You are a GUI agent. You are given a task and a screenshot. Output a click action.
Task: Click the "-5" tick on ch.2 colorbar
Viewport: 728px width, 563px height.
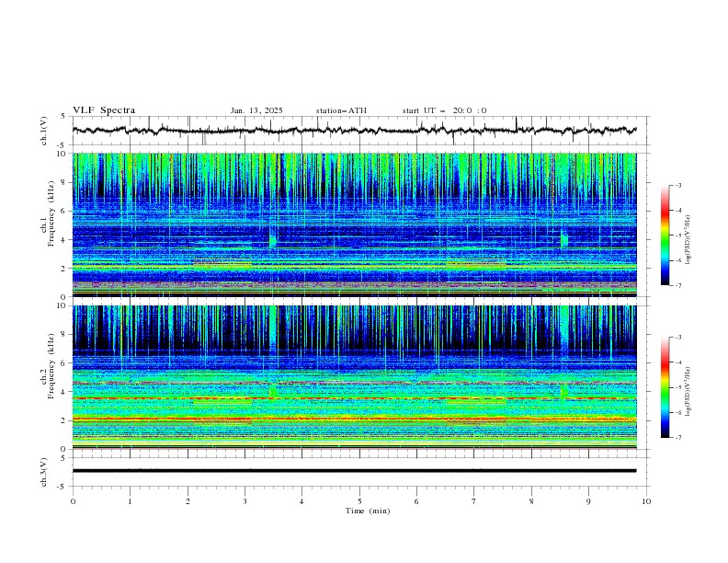[678, 387]
